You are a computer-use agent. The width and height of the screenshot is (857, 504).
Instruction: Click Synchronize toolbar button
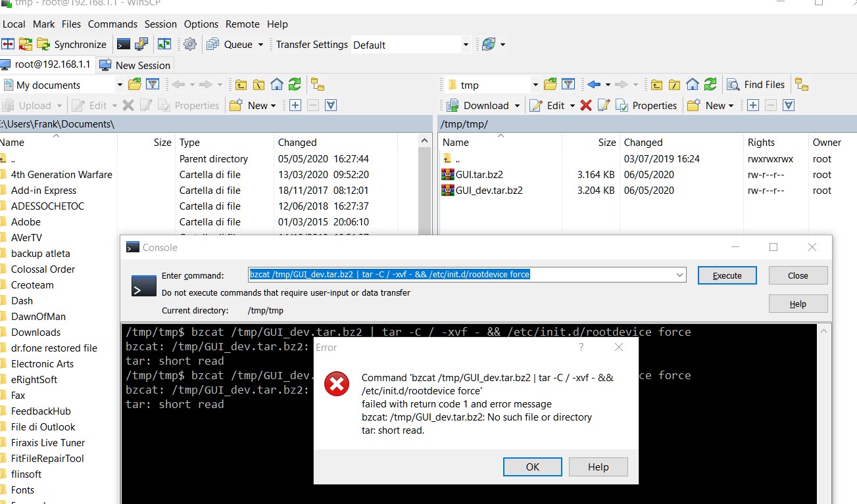point(72,44)
